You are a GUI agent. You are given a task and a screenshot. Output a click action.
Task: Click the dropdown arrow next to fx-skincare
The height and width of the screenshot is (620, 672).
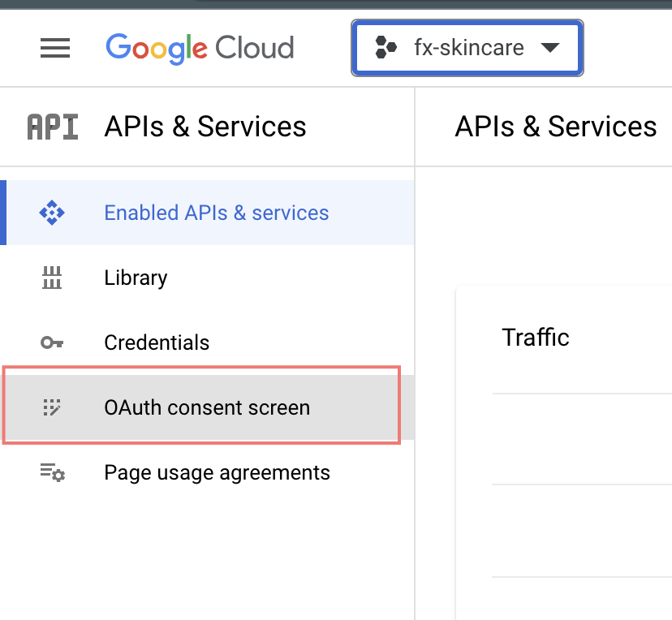coord(550,47)
